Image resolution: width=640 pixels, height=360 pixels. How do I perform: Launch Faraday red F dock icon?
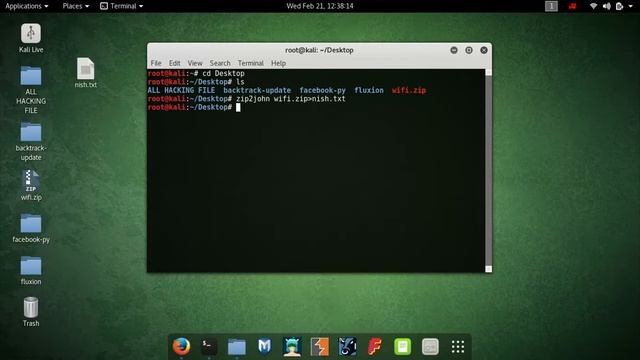pyautogui.click(x=375, y=347)
